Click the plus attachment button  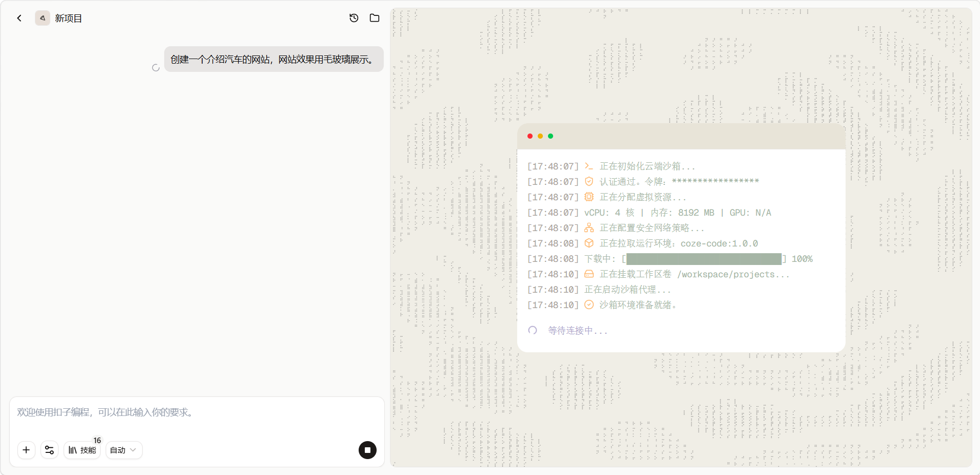[26, 450]
